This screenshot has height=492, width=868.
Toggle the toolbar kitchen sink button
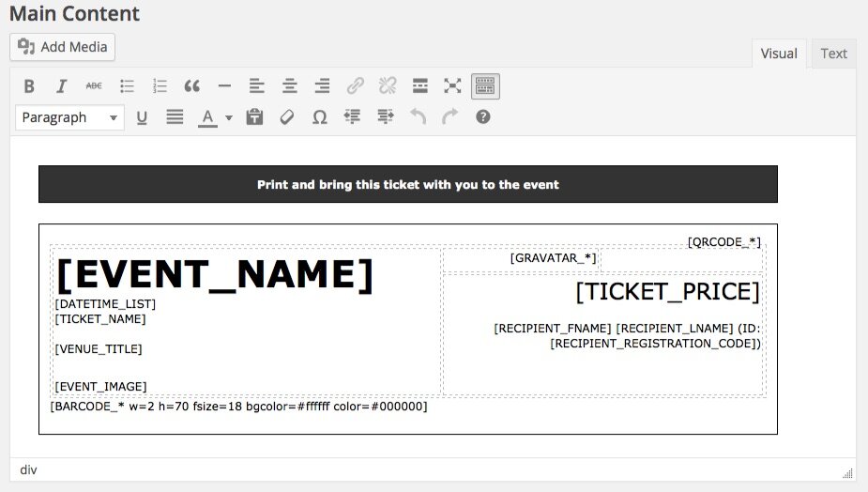click(x=485, y=86)
